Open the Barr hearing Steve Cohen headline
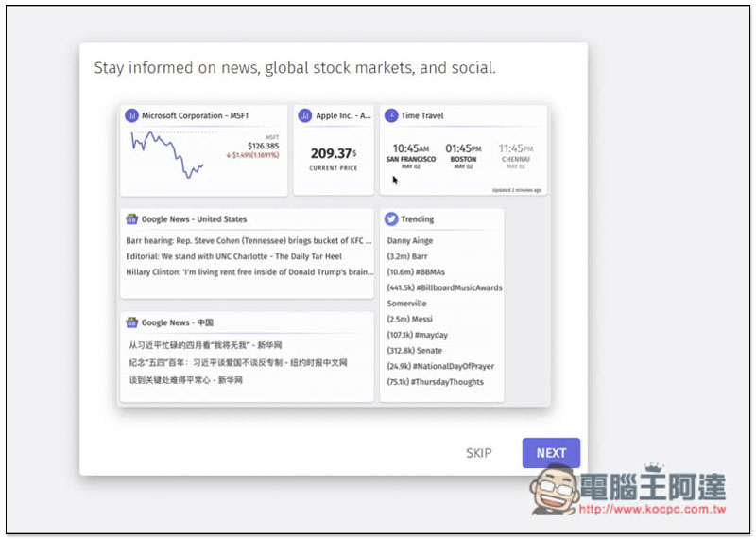The width and height of the screenshot is (756, 540). [249, 241]
